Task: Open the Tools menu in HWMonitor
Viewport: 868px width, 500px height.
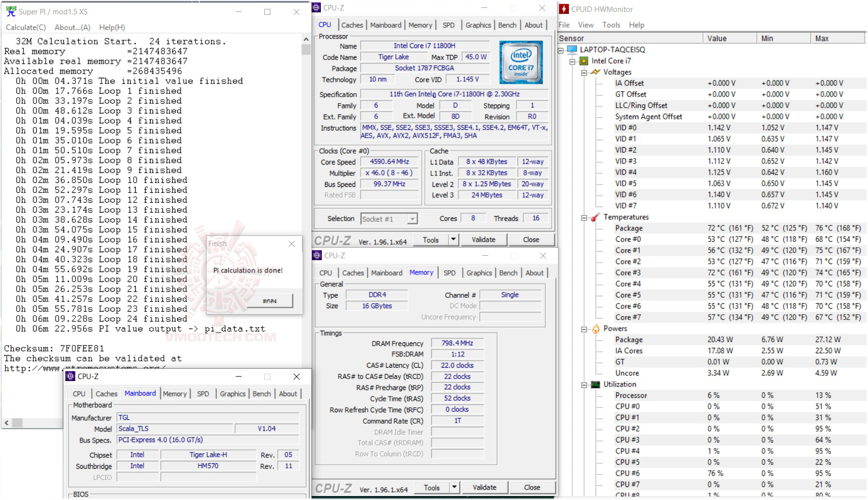Action: [611, 25]
